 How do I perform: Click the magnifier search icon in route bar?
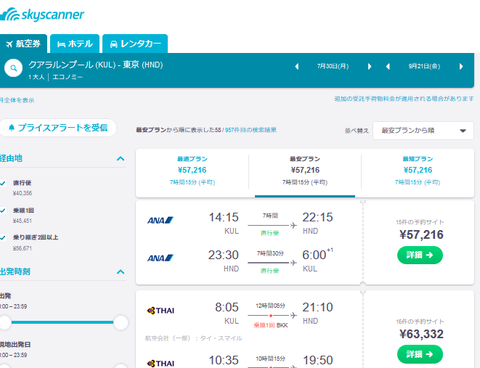tap(13, 68)
